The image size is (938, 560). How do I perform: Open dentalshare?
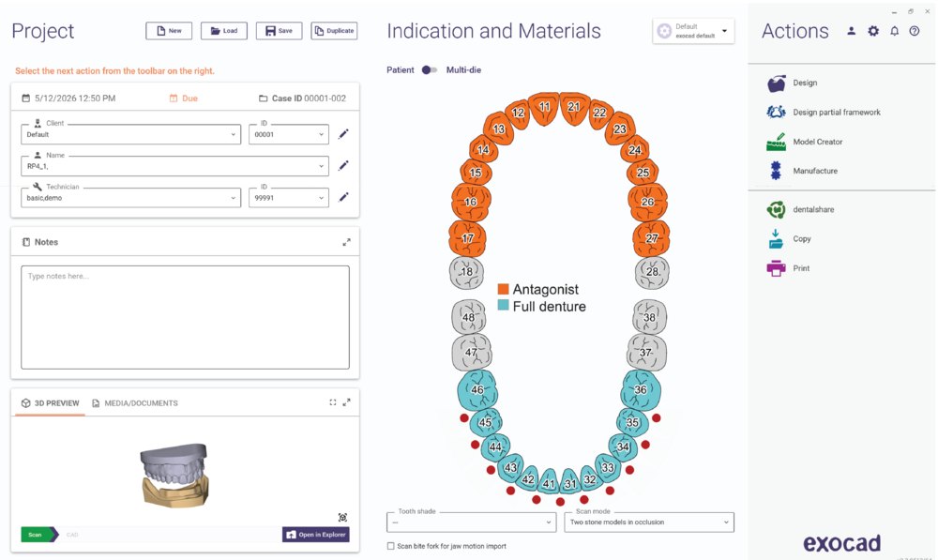800,209
